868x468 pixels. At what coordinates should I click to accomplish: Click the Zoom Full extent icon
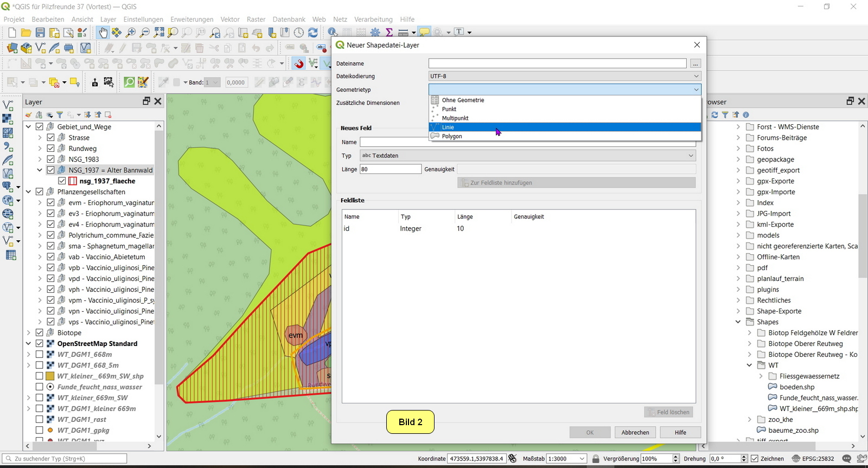159,33
